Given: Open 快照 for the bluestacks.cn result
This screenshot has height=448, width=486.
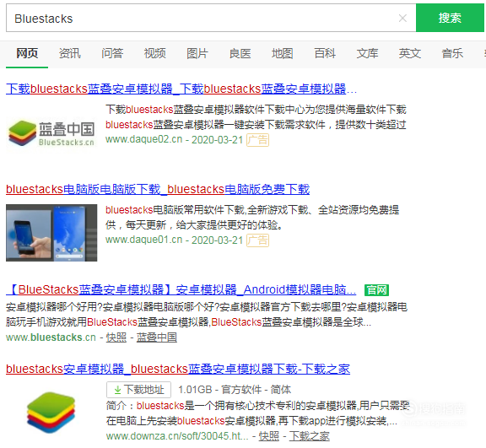Looking at the screenshot, I should point(116,337).
